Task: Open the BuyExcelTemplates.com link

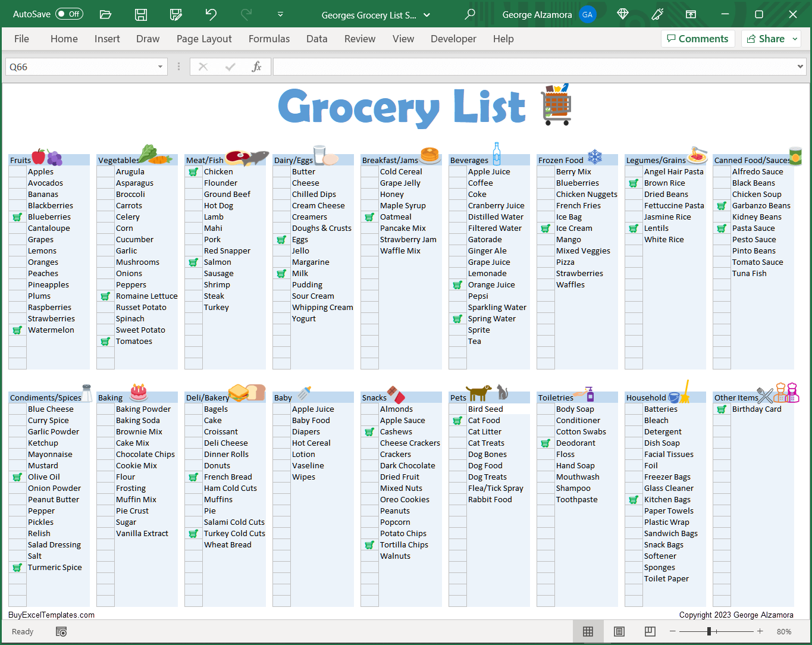Action: click(x=50, y=615)
